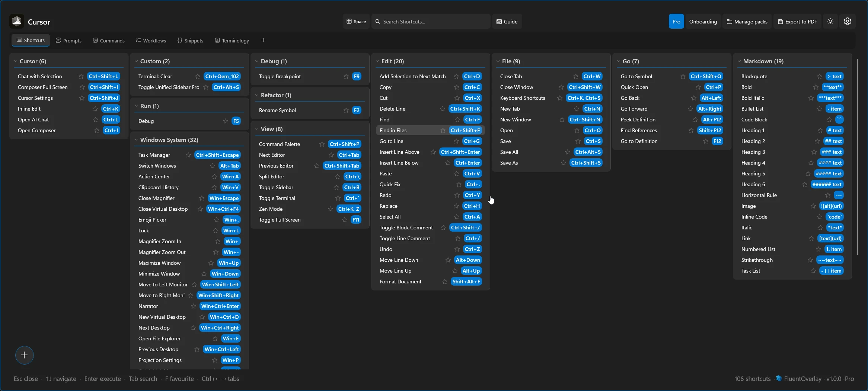The width and height of the screenshot is (868, 391).
Task: Click Export to PDF
Action: coord(797,21)
